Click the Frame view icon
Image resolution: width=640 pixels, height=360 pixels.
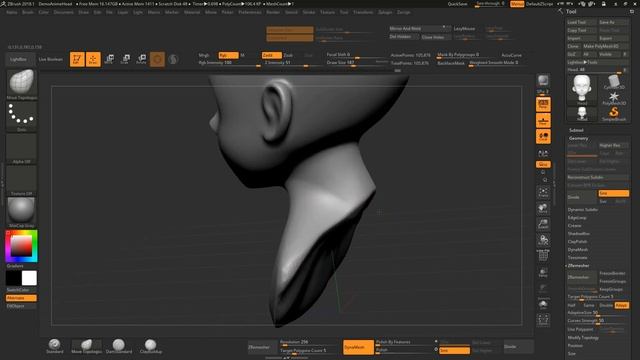point(543,192)
